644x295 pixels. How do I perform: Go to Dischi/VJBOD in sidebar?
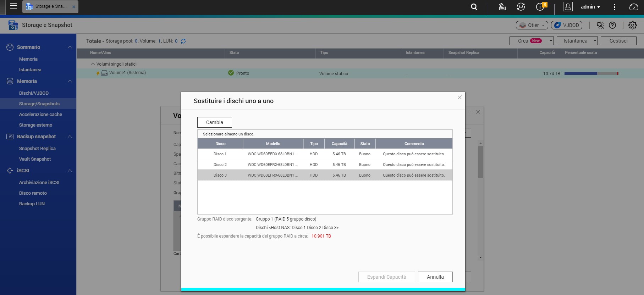pos(34,93)
